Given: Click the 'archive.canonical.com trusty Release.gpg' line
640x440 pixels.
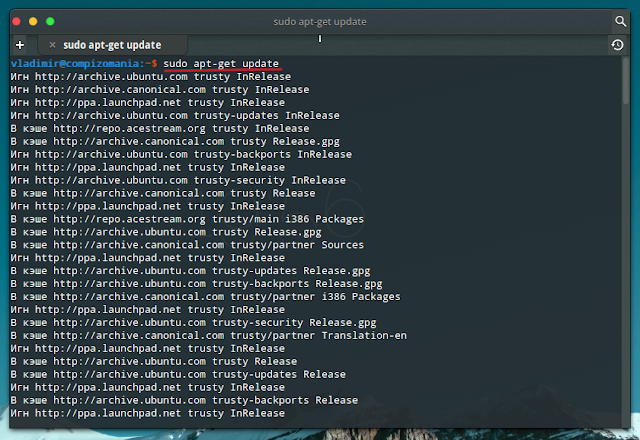Looking at the screenshot, I should coord(175,142).
